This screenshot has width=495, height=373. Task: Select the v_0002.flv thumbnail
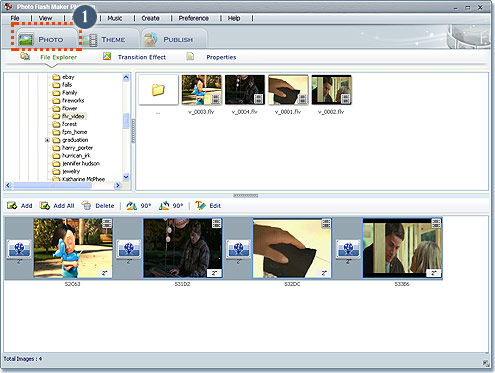[331, 90]
